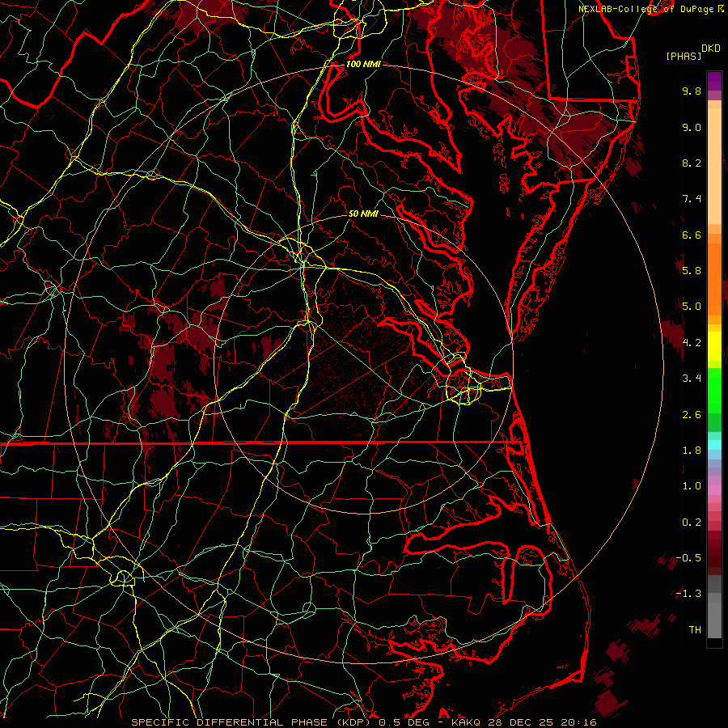Click the -1.3 scale value
The height and width of the screenshot is (728, 728).
[688, 594]
